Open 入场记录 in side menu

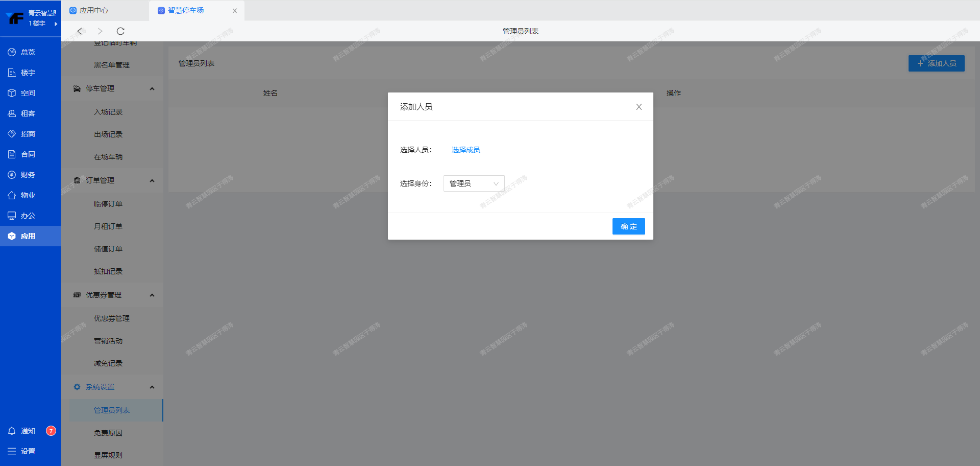pyautogui.click(x=108, y=112)
